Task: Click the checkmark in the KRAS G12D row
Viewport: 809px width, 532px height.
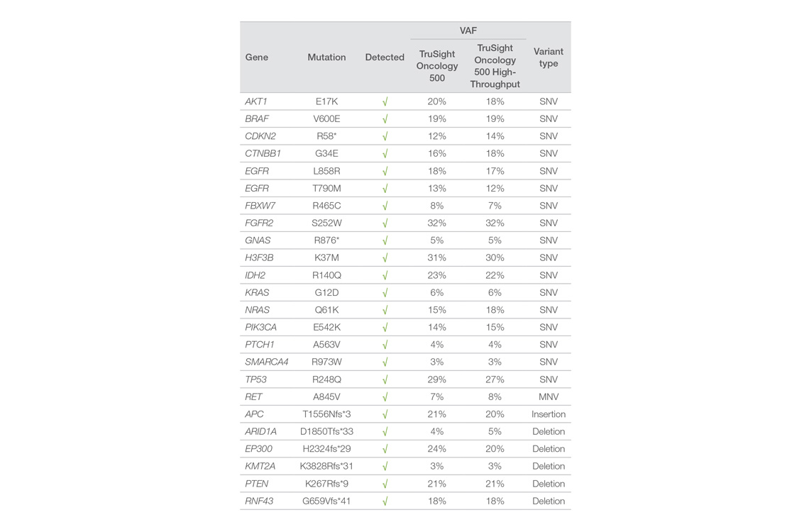Action: click(385, 293)
